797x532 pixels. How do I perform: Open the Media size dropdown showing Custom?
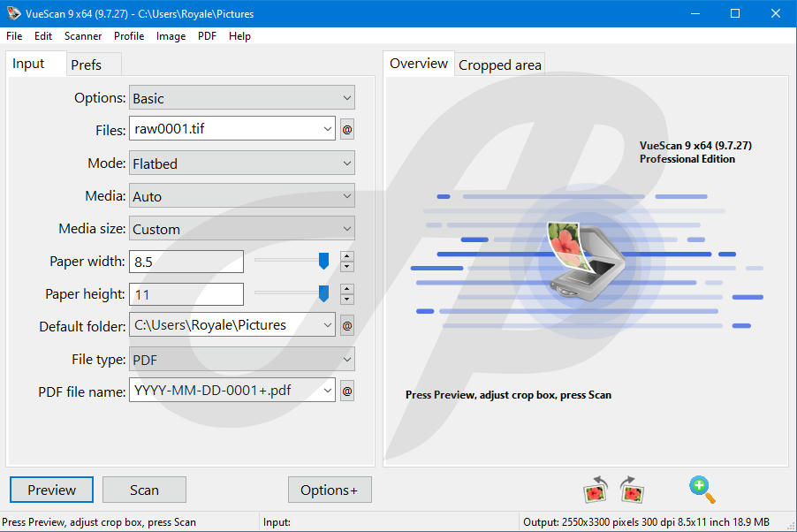click(242, 228)
